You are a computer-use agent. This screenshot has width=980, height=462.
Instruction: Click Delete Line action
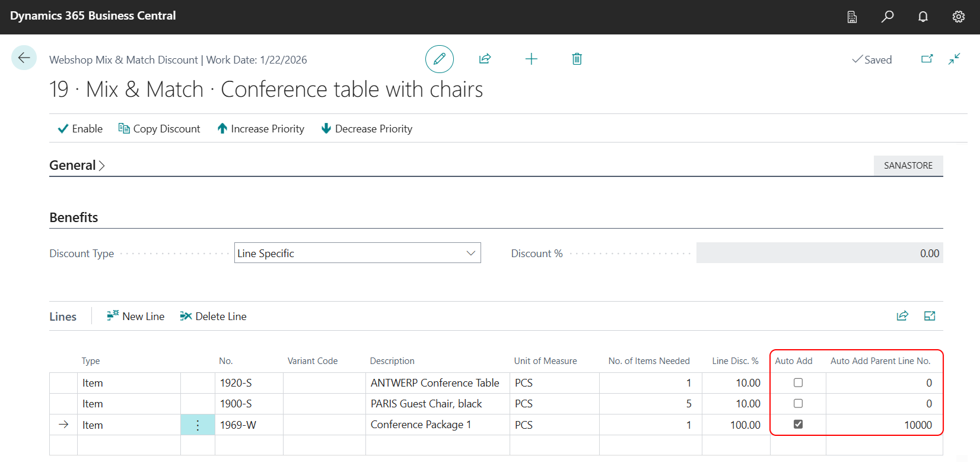pos(213,317)
